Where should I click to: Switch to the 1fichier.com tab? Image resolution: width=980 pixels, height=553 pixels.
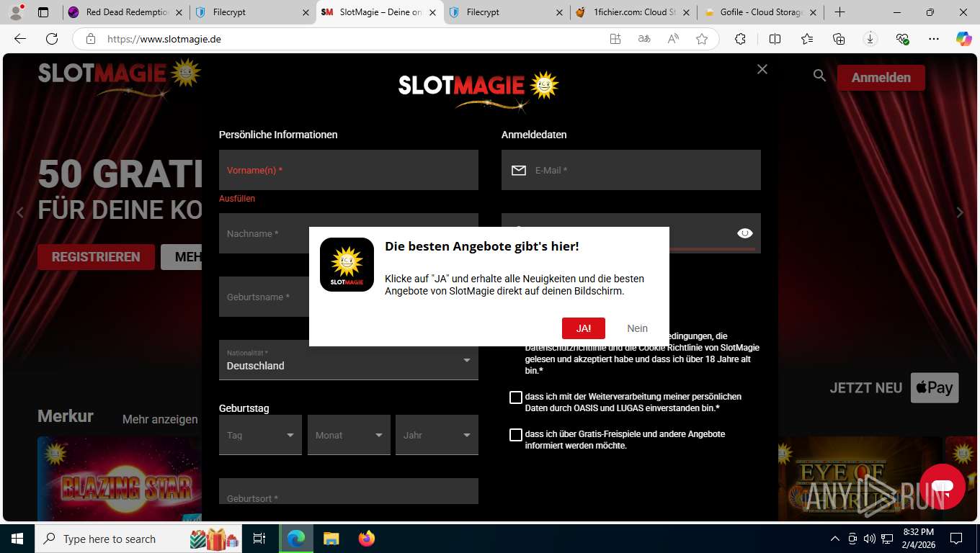click(633, 12)
